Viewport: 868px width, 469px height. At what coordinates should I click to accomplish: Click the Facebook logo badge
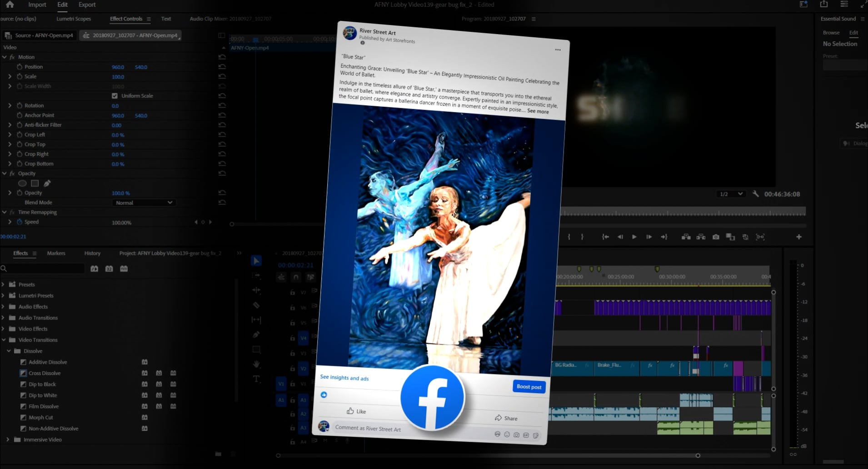coord(432,398)
